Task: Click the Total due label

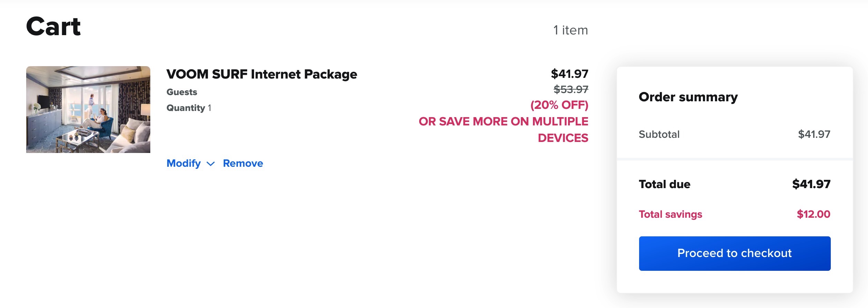Action: pos(665,184)
